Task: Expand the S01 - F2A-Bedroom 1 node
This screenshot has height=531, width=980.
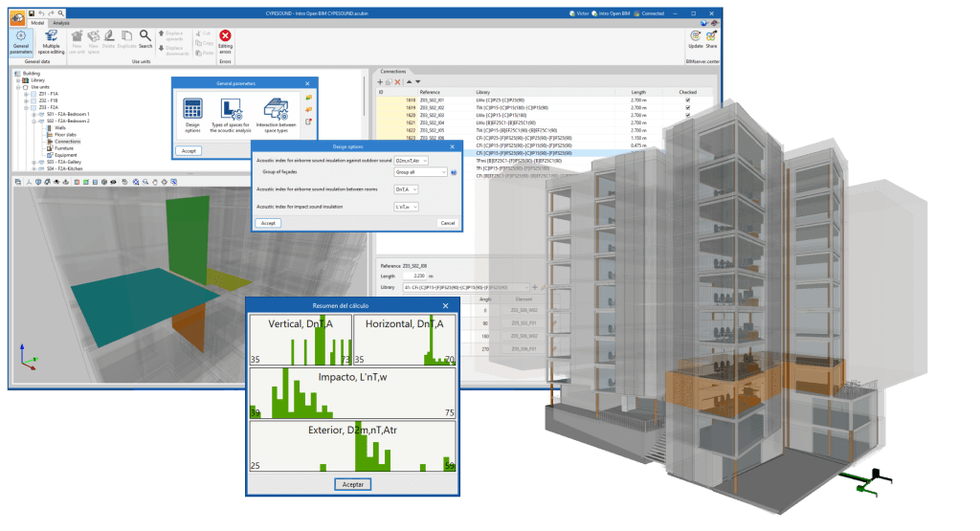Action: 34,114
